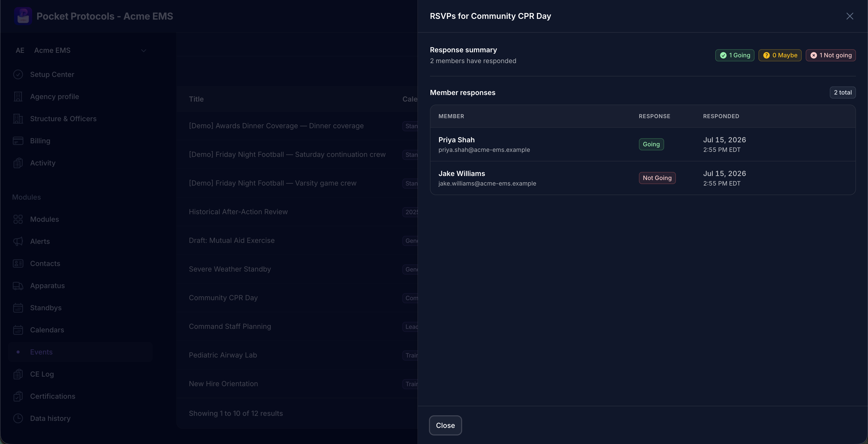This screenshot has width=868, height=444.
Task: Open Draft: Mutual Aid Exercise event
Action: [x=232, y=241]
